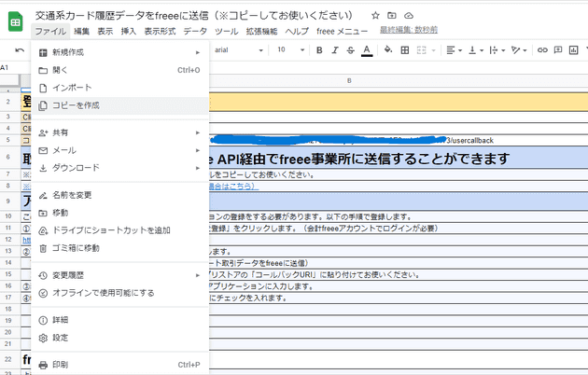Screen dimensions: 588x375
Task: Click the insert link icon
Action: (x=542, y=50)
